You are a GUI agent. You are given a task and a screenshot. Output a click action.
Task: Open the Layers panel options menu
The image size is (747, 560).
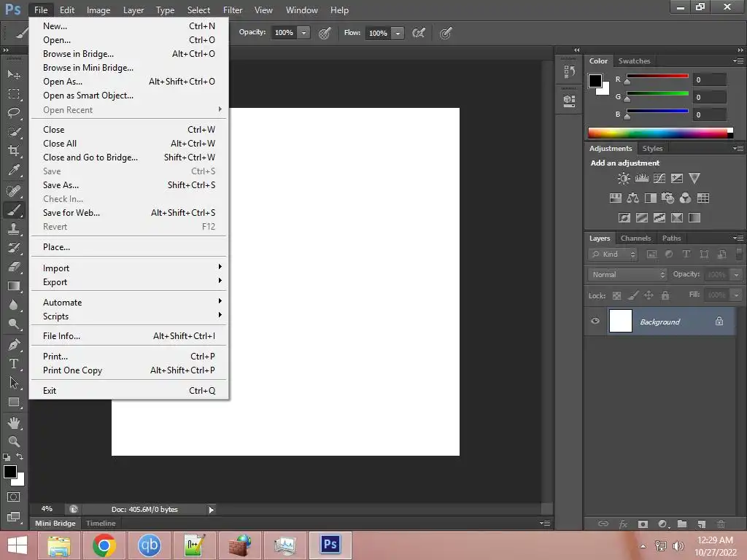pos(738,238)
